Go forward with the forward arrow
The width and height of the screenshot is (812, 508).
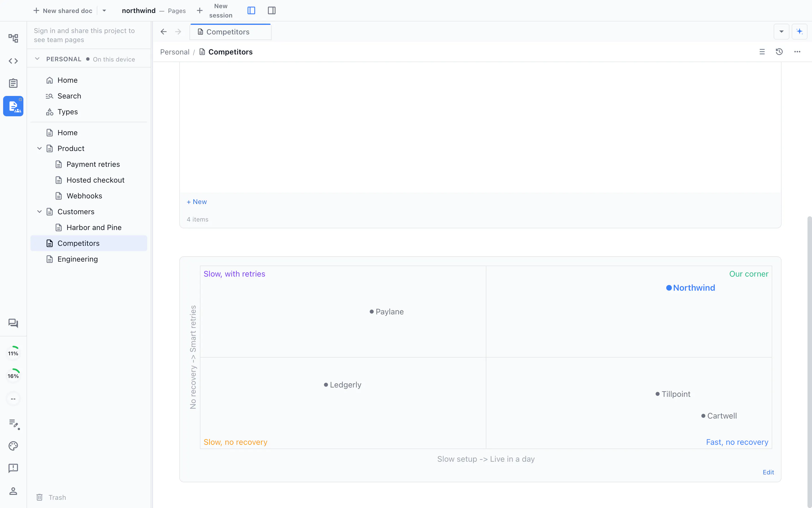pos(178,32)
